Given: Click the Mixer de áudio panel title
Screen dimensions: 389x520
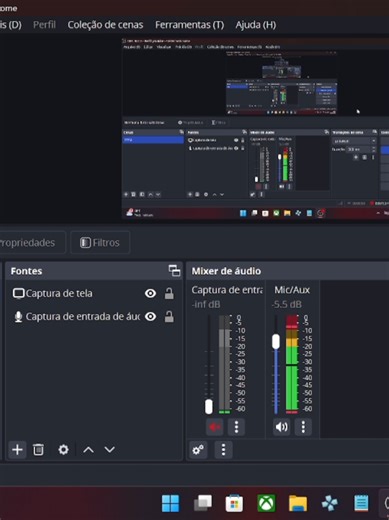Looking at the screenshot, I should click(226, 271).
